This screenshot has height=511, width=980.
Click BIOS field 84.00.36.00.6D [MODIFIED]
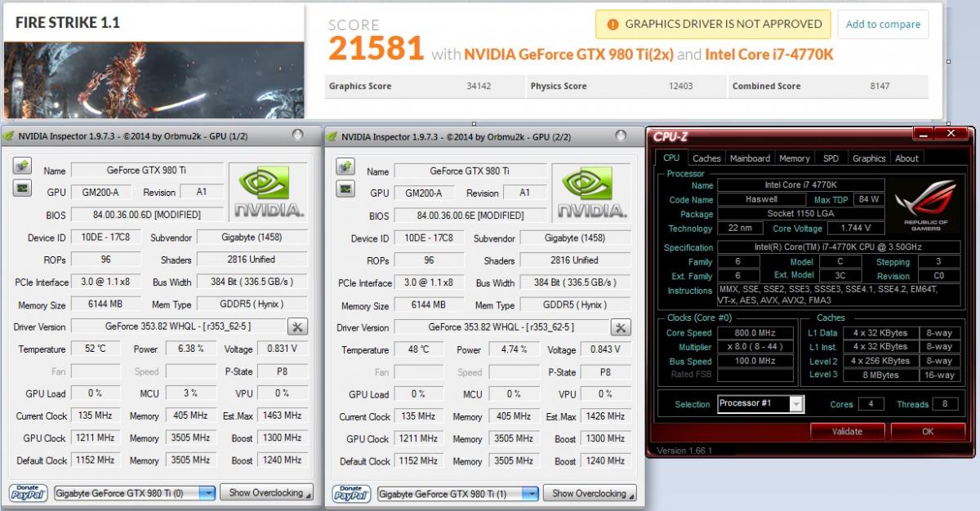[148, 216]
